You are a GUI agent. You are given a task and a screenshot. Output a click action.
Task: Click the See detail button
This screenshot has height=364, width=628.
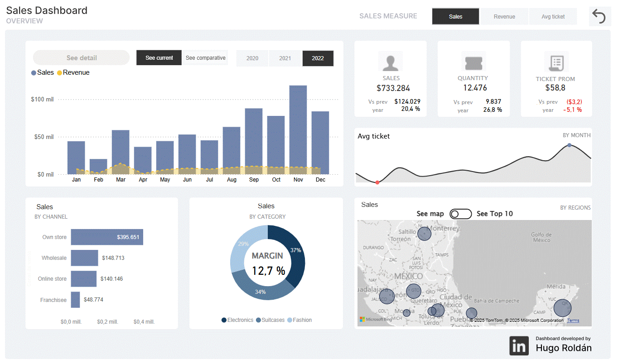point(82,58)
